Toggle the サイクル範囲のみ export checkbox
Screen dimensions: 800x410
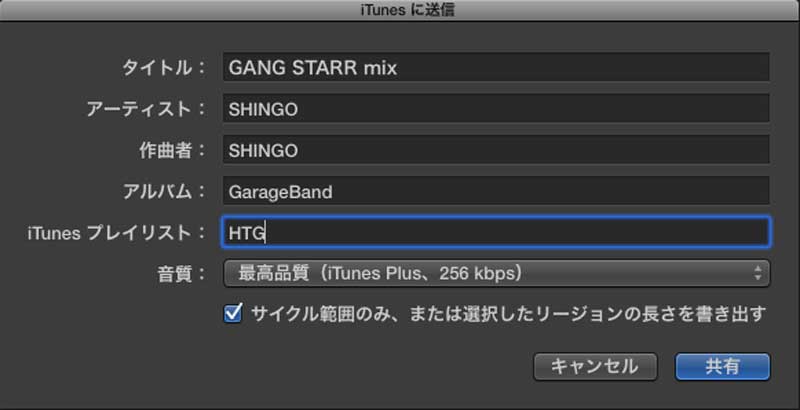pos(233,314)
